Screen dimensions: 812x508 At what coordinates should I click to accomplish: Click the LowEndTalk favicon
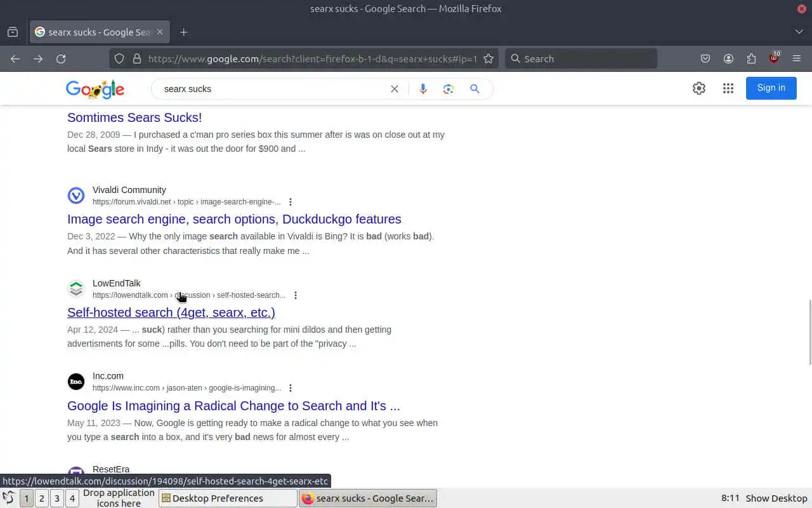click(76, 289)
